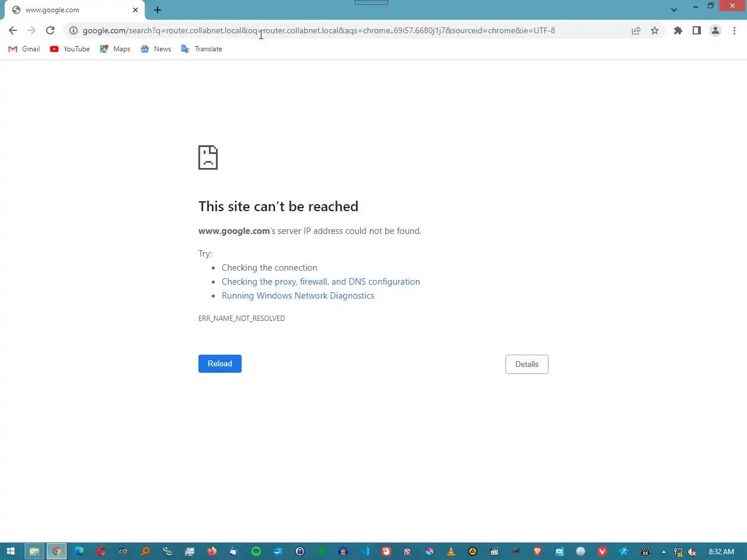
Task: Bookmark this tab with the star icon
Action: pos(655,30)
